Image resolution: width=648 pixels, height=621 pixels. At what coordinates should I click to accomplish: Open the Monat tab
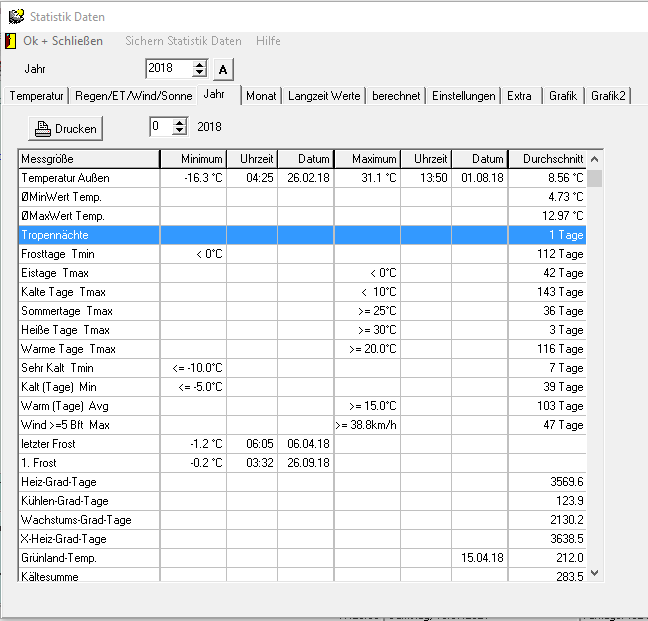point(261,96)
